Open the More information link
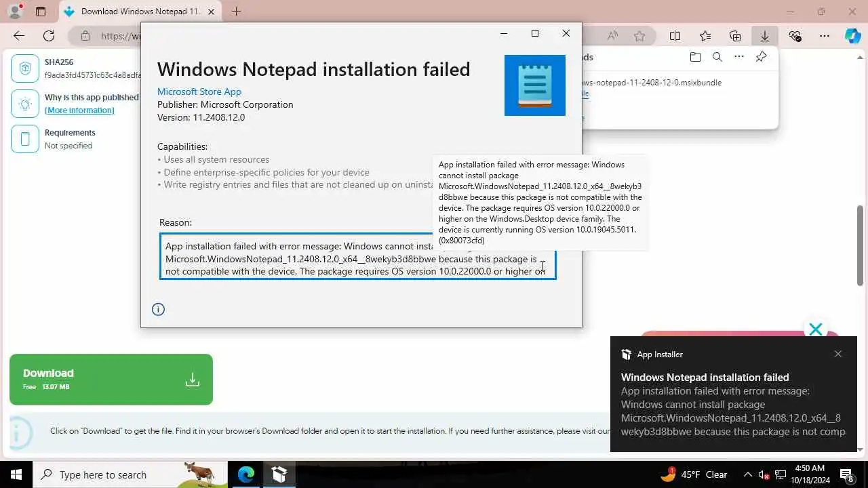The width and height of the screenshot is (868, 488). [79, 110]
